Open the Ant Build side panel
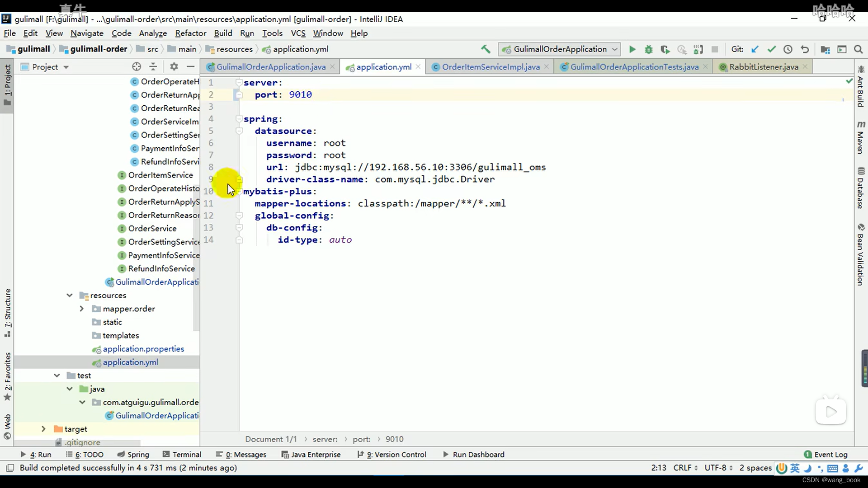The height and width of the screenshot is (488, 868). [x=860, y=86]
